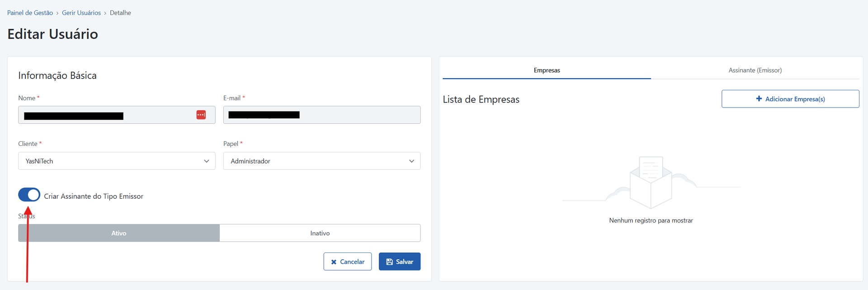Open Gerir Usuários breadcrumb link

coord(81,13)
